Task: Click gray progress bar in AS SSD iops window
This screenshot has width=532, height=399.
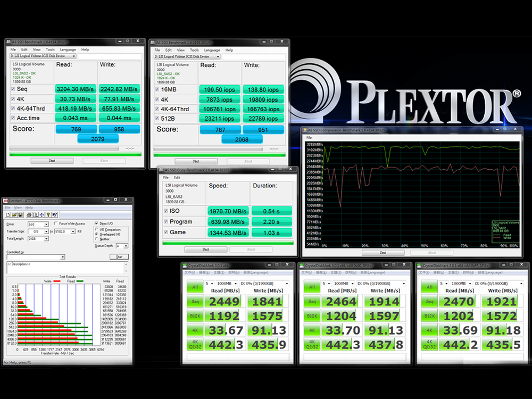Action: tap(208, 149)
